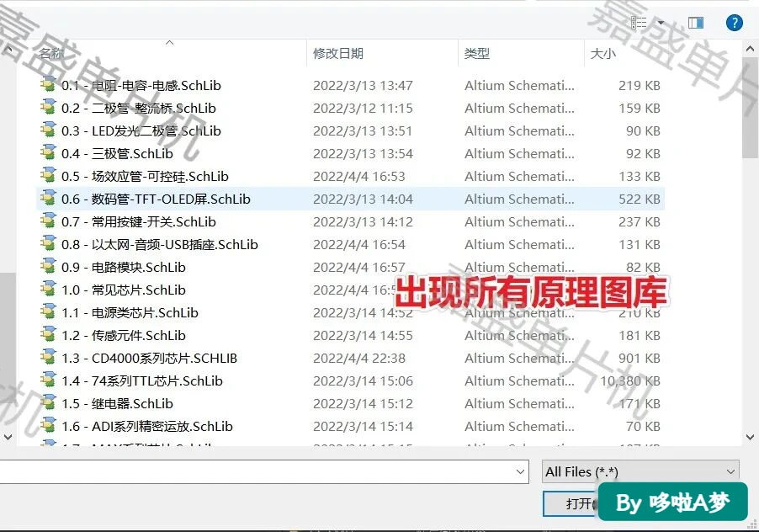Click file icon for 0.5 场效应管-可控硅.SchLib
This screenshot has height=532, width=759.
(x=48, y=176)
